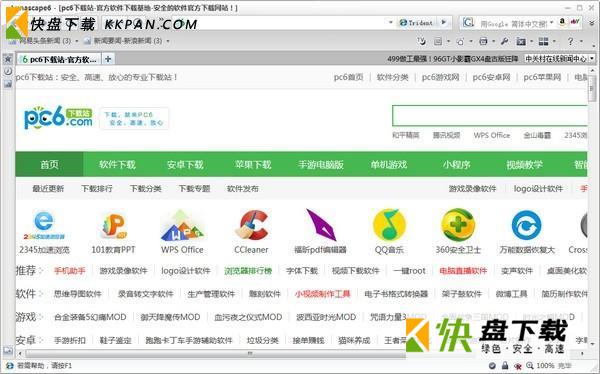Viewport: 600px width, 374px height.
Task: Open the 360安全卫士 app icon
Action: [x=458, y=225]
